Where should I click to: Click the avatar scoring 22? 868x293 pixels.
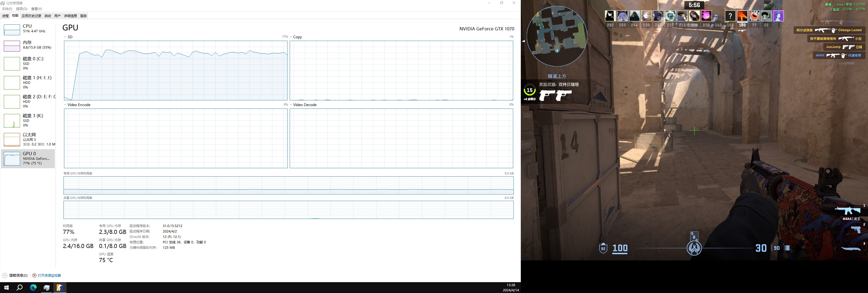pos(766,16)
